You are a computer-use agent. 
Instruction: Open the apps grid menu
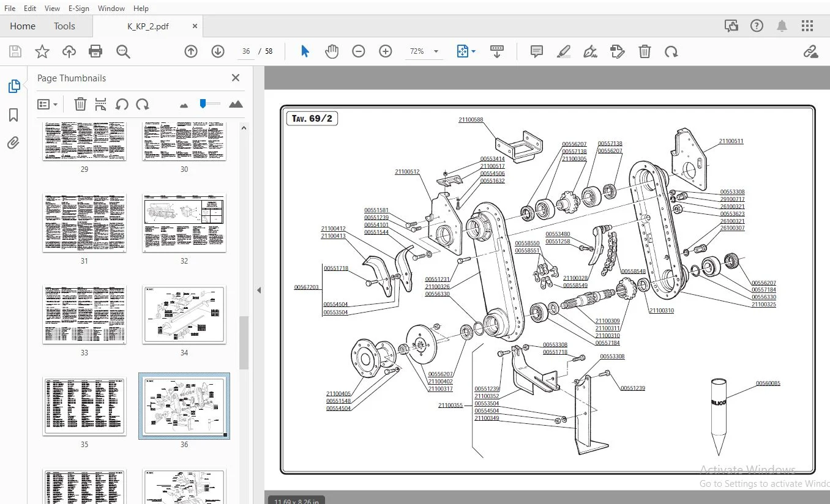[x=807, y=26]
